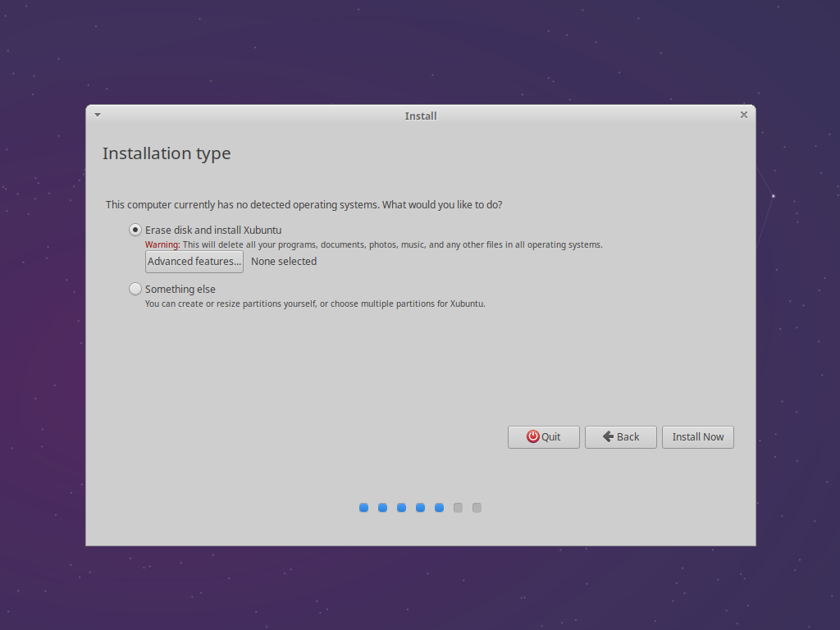Select "Erase disk and install Xubuntu"
The width and height of the screenshot is (840, 630).
[x=135, y=230]
